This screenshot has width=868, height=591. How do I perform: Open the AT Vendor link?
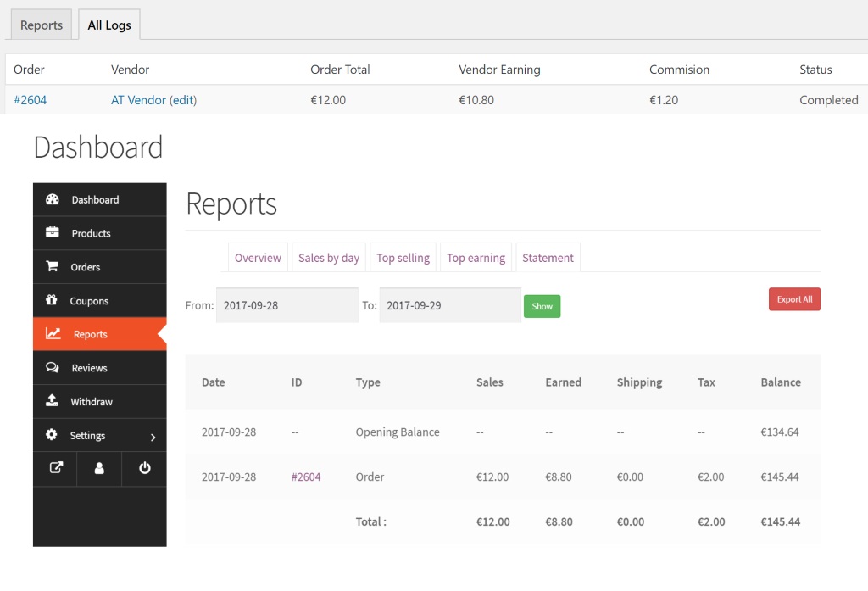138,100
